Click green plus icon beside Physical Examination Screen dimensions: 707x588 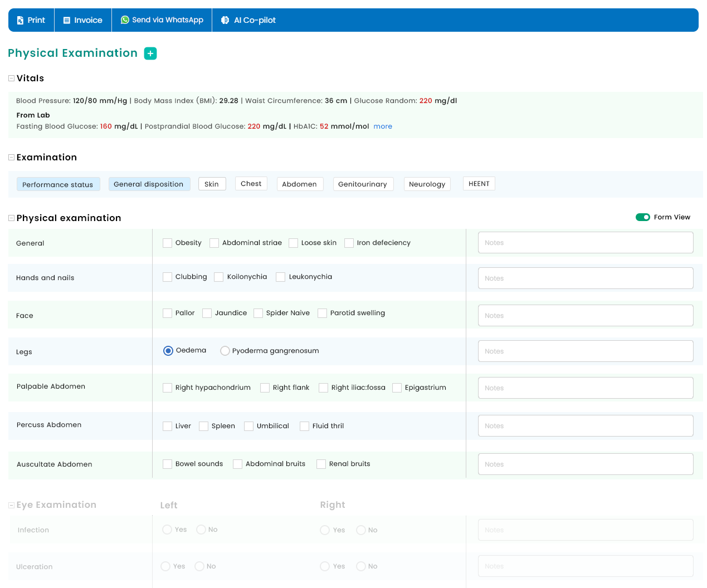coord(150,53)
